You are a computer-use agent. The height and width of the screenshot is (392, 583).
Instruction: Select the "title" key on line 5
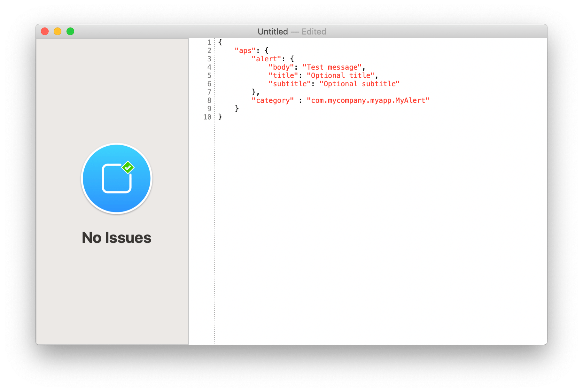click(x=283, y=75)
